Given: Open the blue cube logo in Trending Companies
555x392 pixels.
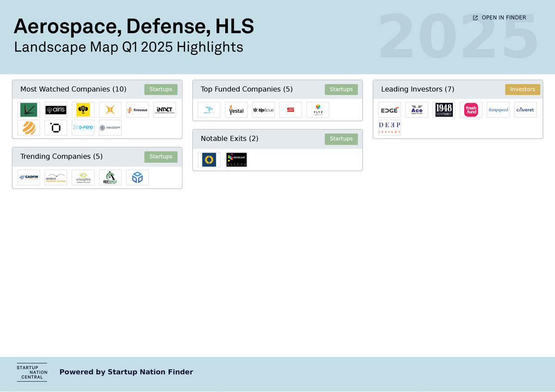Looking at the screenshot, I should (137, 178).
